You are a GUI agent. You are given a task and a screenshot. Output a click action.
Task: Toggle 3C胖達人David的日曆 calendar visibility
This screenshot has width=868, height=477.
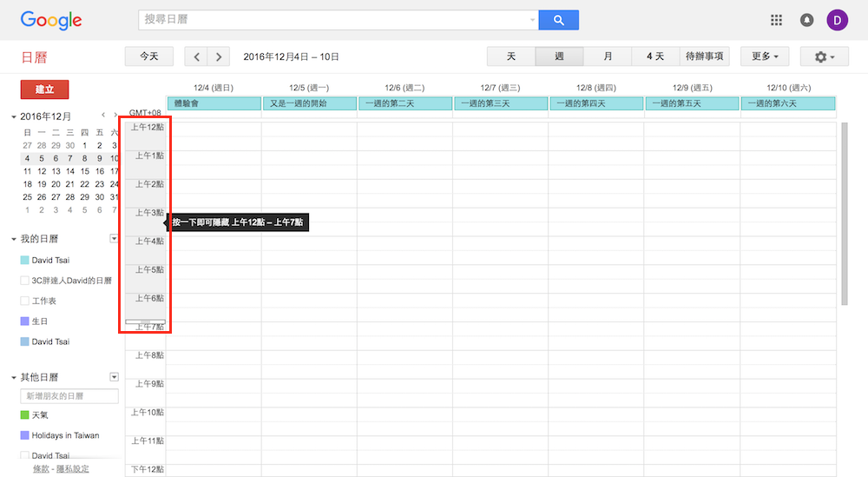point(25,281)
